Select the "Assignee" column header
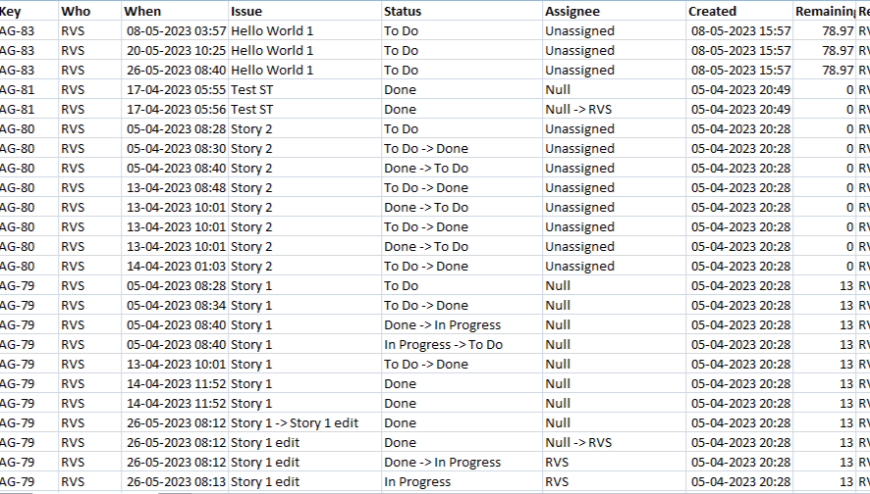870x494 pixels. coord(572,11)
